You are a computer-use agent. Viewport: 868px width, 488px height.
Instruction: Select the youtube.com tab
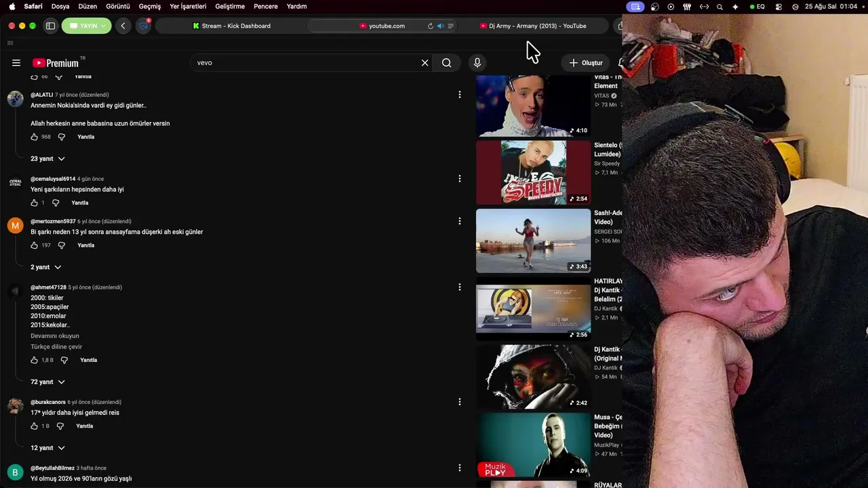[383, 26]
